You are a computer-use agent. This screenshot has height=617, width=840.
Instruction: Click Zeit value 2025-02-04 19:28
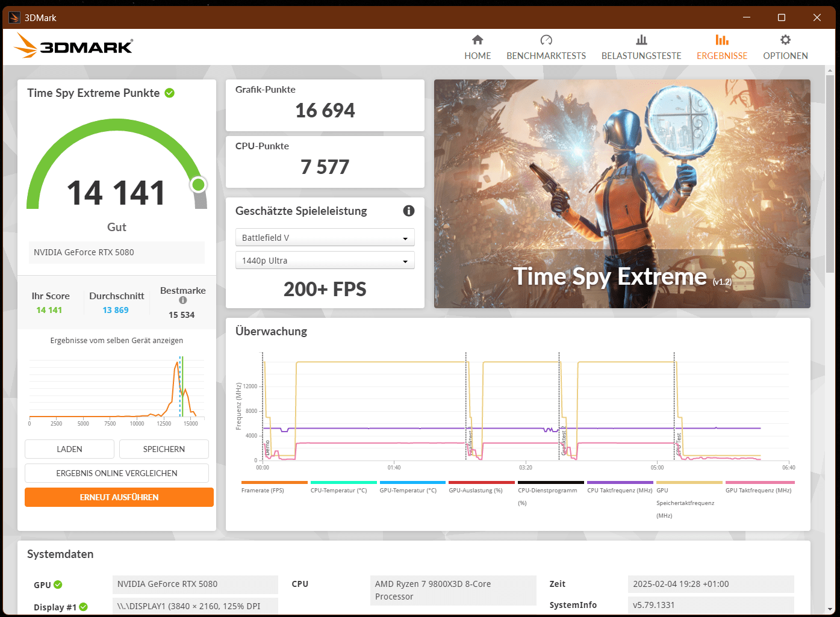tap(711, 584)
